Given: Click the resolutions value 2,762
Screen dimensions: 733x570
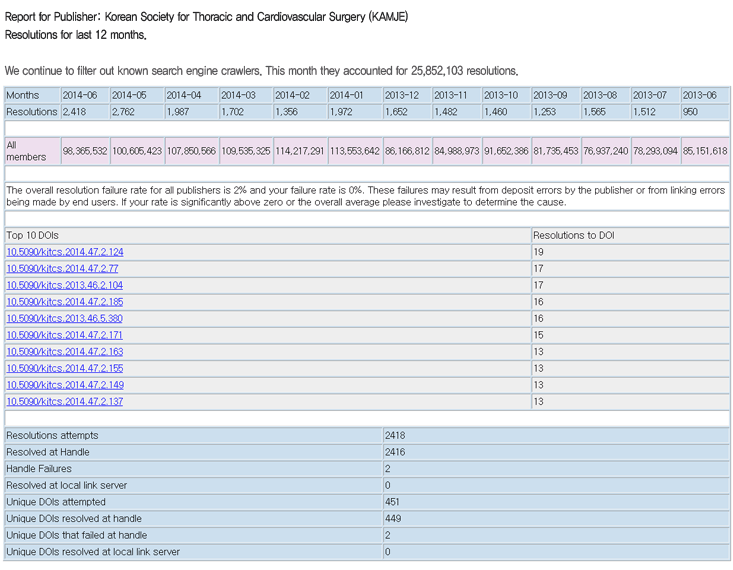Looking at the screenshot, I should coord(123,112).
